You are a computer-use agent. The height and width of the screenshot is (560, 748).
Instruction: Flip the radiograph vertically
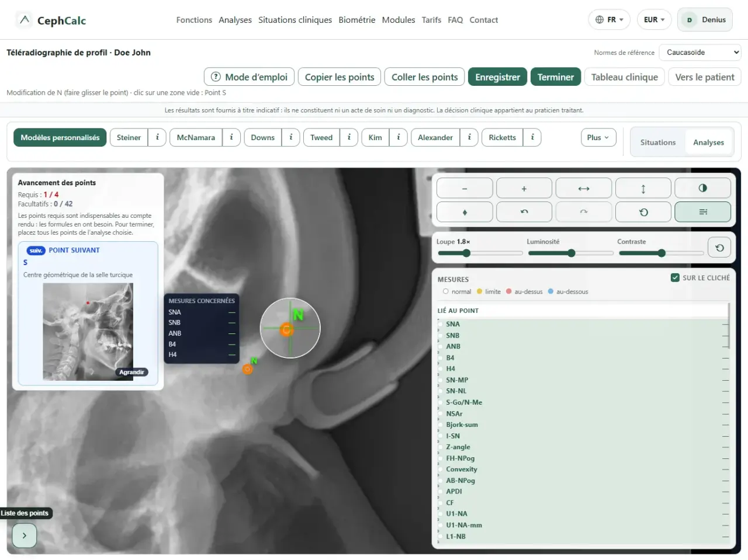[643, 188]
